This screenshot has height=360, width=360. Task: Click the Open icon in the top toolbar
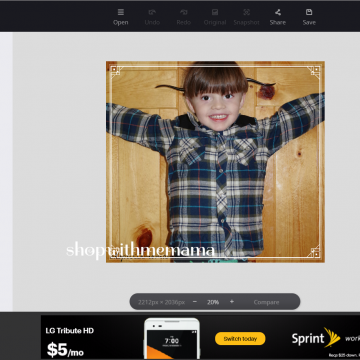click(121, 13)
